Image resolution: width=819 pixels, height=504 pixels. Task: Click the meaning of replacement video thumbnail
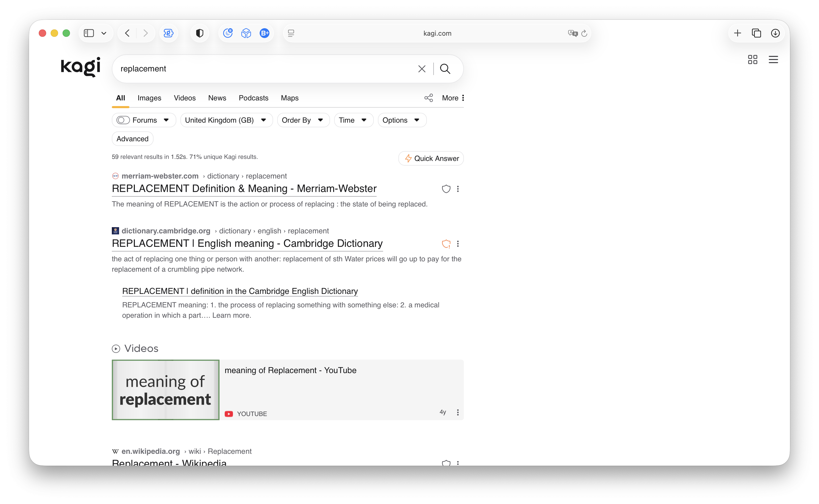(x=165, y=390)
